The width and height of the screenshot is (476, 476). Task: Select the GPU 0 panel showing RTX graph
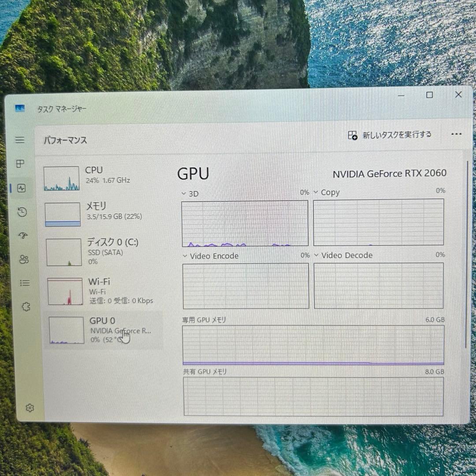pyautogui.click(x=101, y=330)
